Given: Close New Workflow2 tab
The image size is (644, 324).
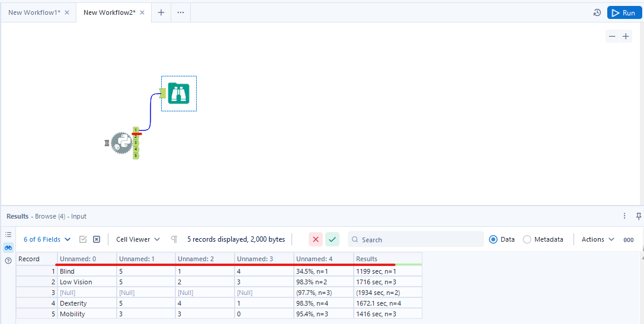Looking at the screenshot, I should pos(142,12).
